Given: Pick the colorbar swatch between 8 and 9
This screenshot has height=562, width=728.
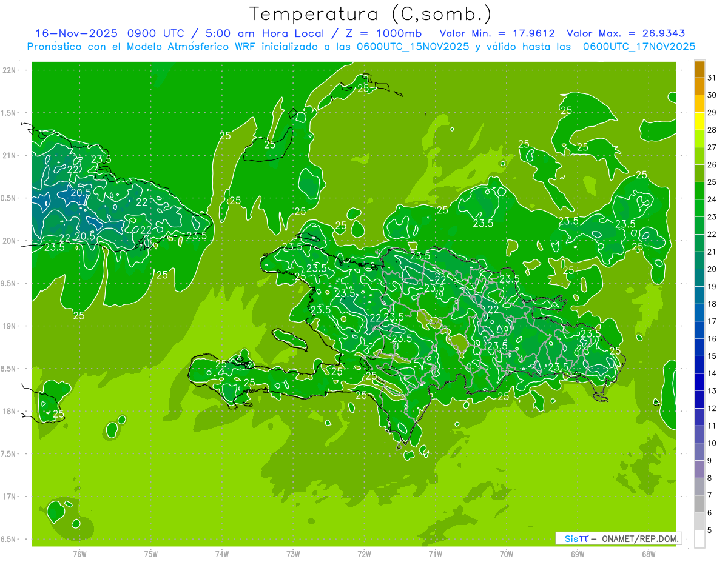Looking at the screenshot, I should point(699,470).
